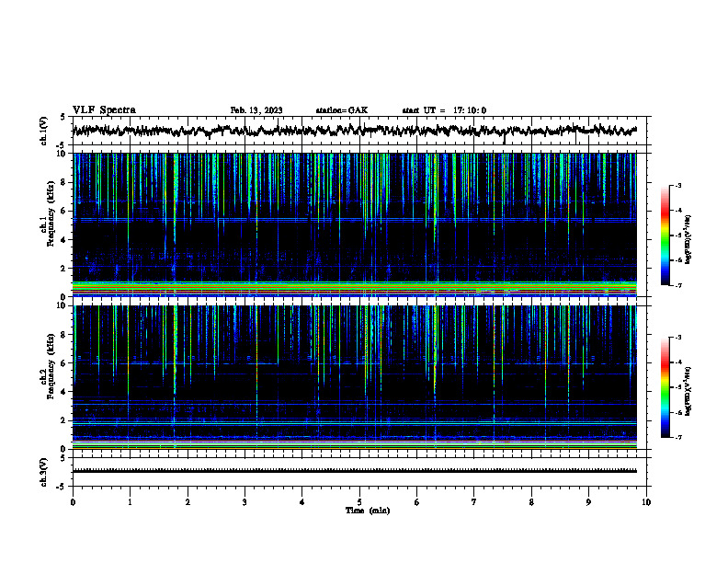The image size is (728, 563).
Task: Click the 7 minute tick on time axis
Action: tap(474, 502)
